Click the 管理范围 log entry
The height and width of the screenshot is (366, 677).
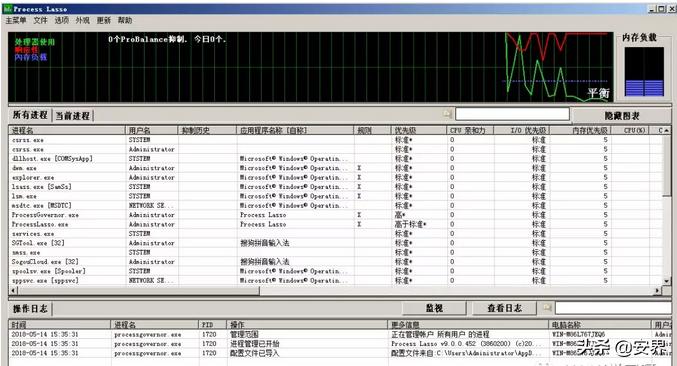(x=340, y=334)
